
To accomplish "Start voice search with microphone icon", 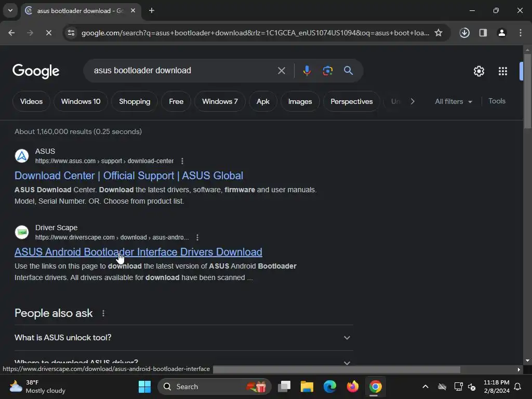I will 307,71.
